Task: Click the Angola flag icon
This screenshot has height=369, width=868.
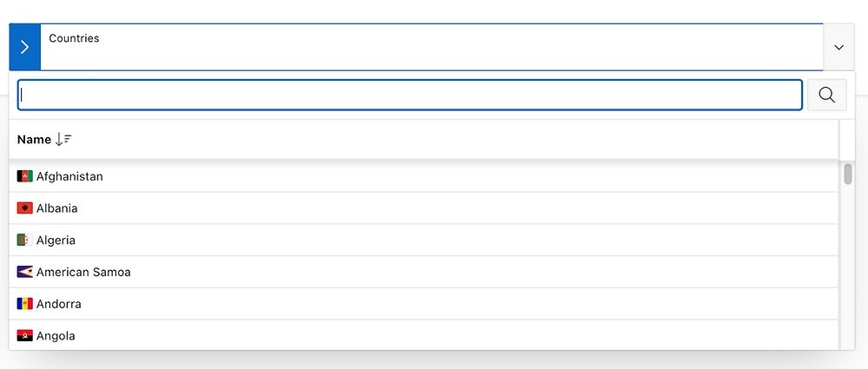Action: (x=25, y=336)
